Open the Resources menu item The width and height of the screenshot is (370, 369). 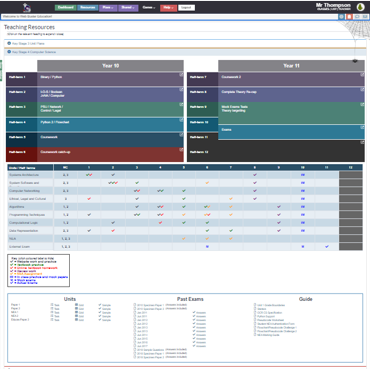point(88,7)
